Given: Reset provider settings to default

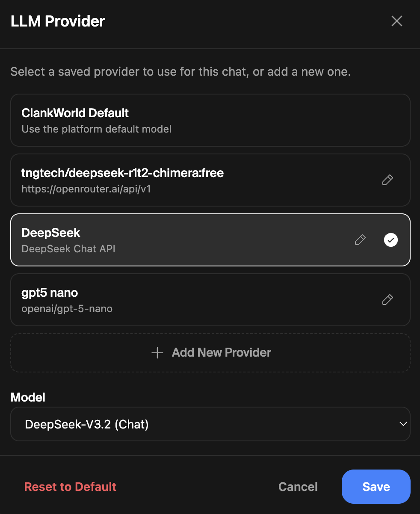Looking at the screenshot, I should 70,487.
